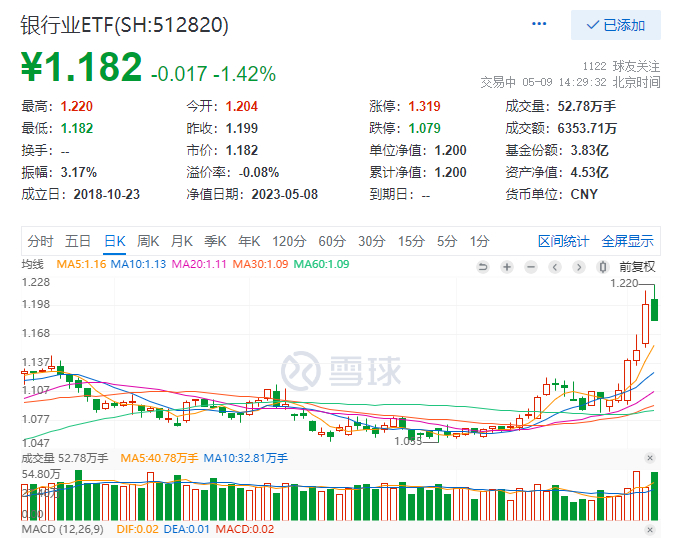Close the 成交量 volume panel
The width and height of the screenshot is (674, 538).
click(x=650, y=458)
